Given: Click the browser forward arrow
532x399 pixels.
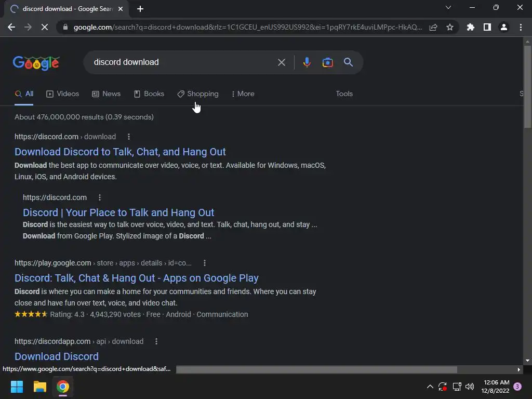Looking at the screenshot, I should [x=28, y=27].
